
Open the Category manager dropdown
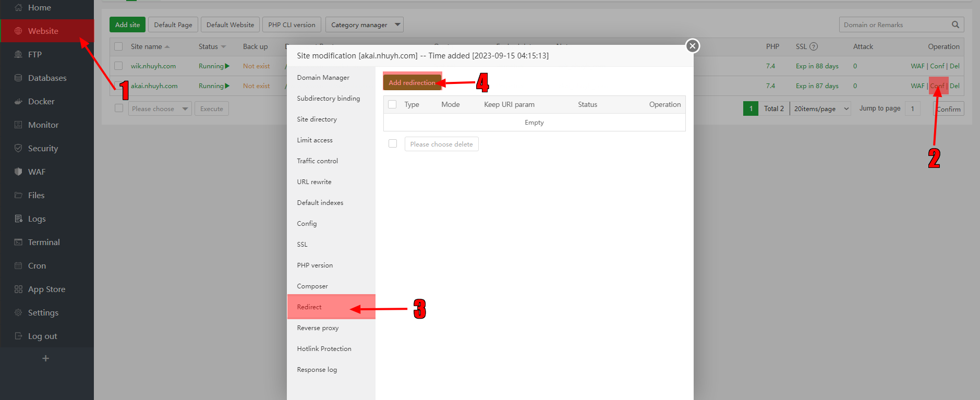(x=365, y=25)
